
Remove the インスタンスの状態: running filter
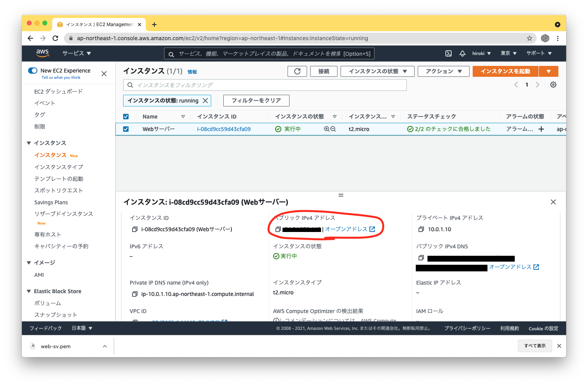205,100
